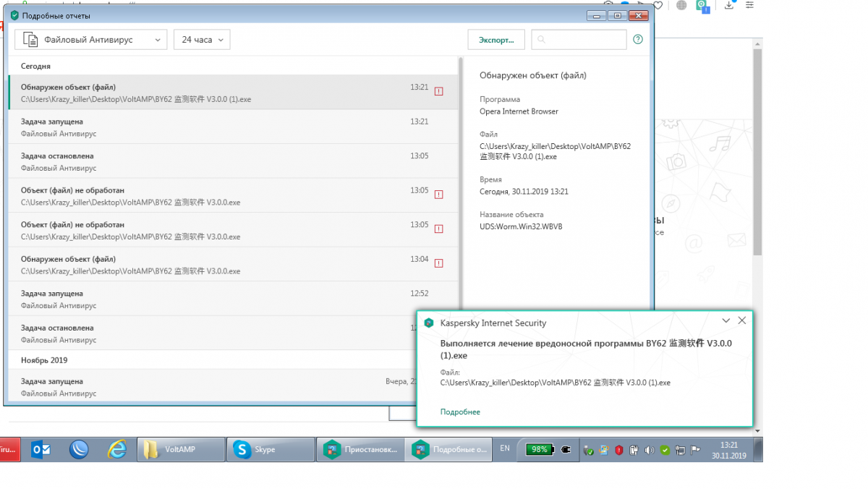868x489 pixels.
Task: Click the warning icon on the 13:04 detected row
Action: pos(438,263)
